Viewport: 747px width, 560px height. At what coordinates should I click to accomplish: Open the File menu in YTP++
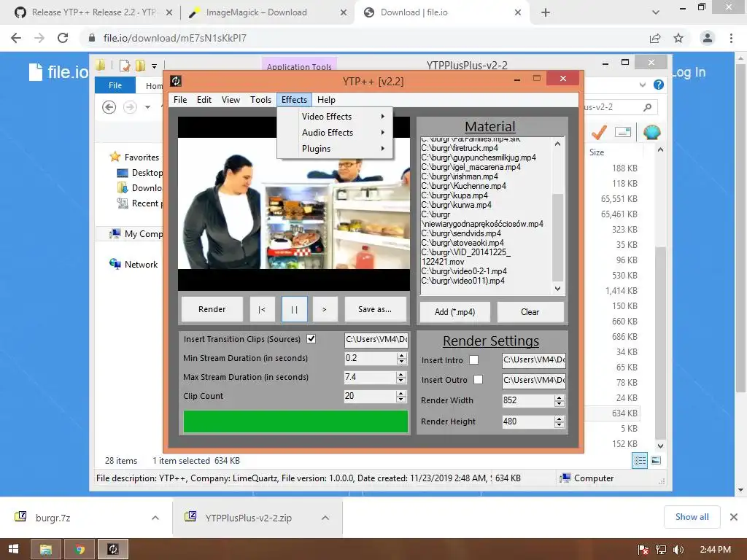[180, 99]
